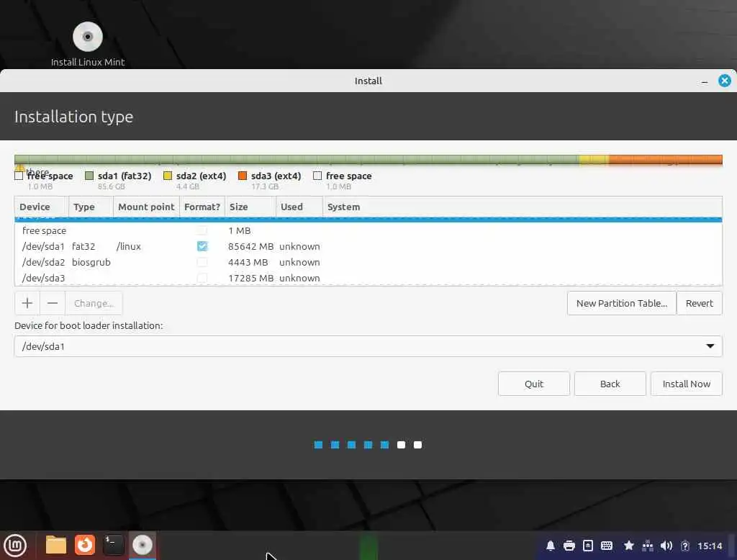Click the Format? column header
Viewport: 737px width, 560px height.
[202, 207]
